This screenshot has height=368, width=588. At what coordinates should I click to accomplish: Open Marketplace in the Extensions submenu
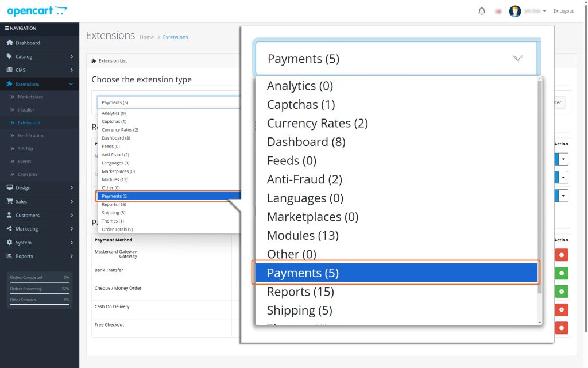30,97
